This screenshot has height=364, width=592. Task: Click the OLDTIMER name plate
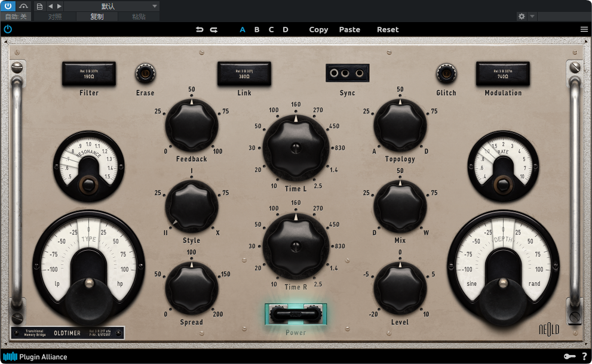tap(68, 333)
